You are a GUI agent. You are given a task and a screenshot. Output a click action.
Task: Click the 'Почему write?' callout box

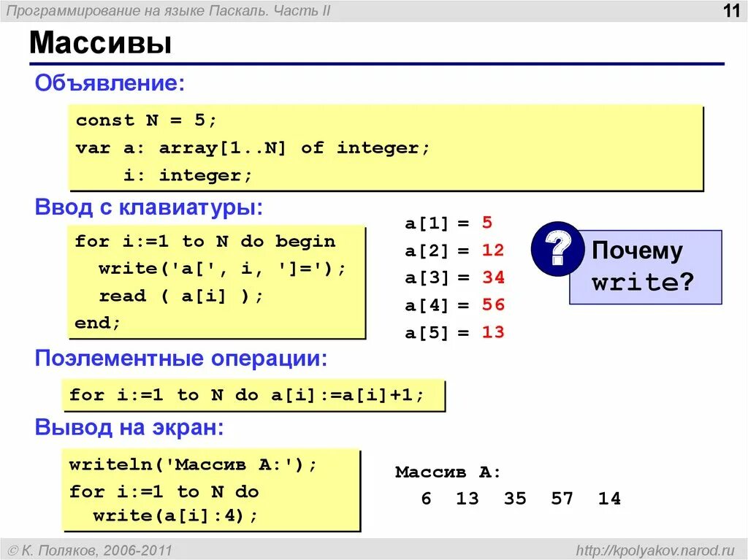coord(646,267)
